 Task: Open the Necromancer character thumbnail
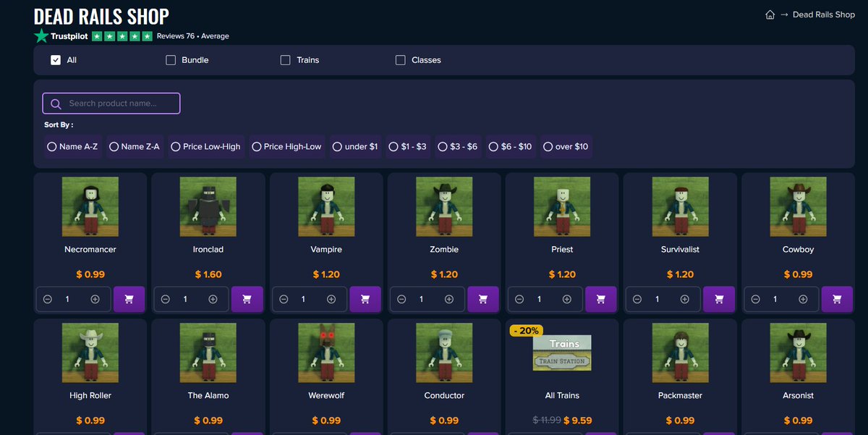coord(90,207)
